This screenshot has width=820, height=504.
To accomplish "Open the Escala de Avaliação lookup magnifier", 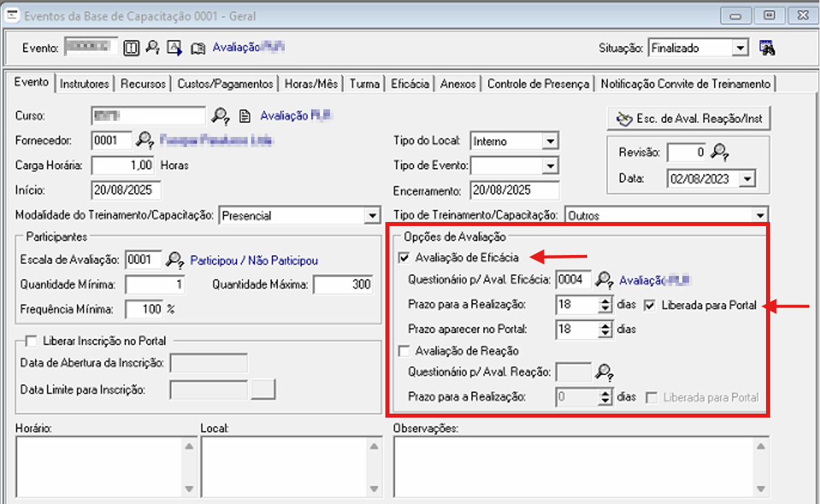I will click(x=175, y=260).
